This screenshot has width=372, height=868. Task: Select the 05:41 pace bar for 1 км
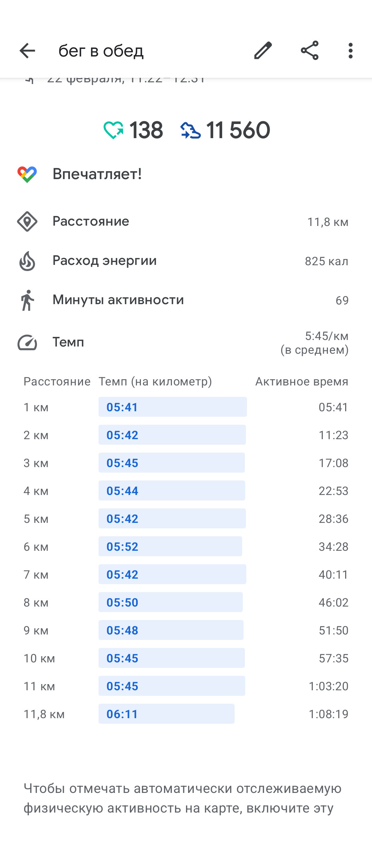pyautogui.click(x=173, y=407)
